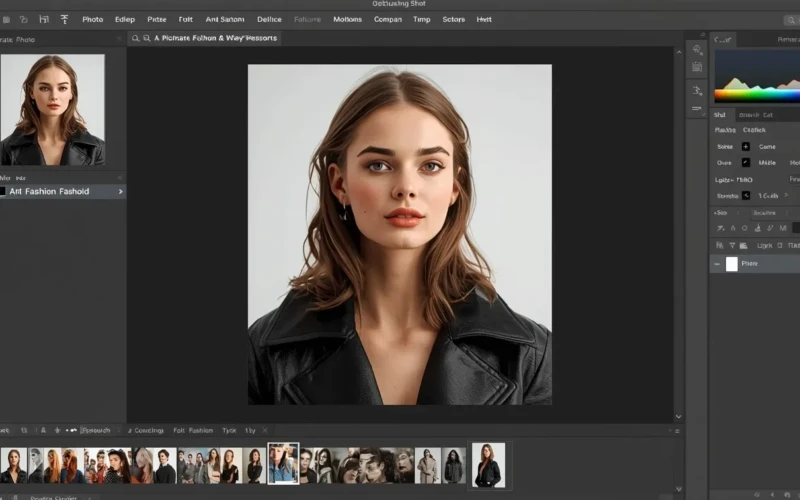This screenshot has height=500, width=800.
Task: Expand the 1 Coals chevron
Action: (x=786, y=195)
